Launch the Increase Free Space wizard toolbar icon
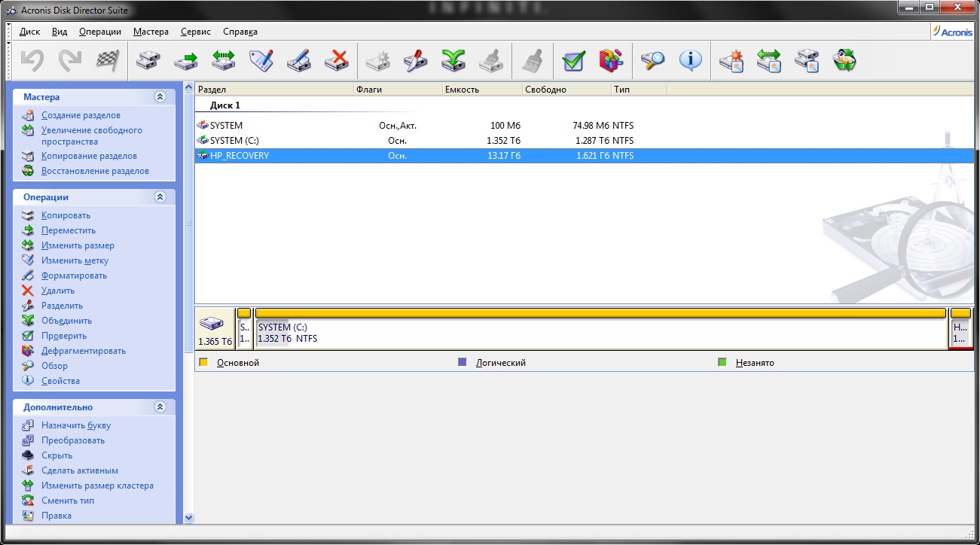This screenshot has width=980, height=545. pyautogui.click(x=768, y=60)
